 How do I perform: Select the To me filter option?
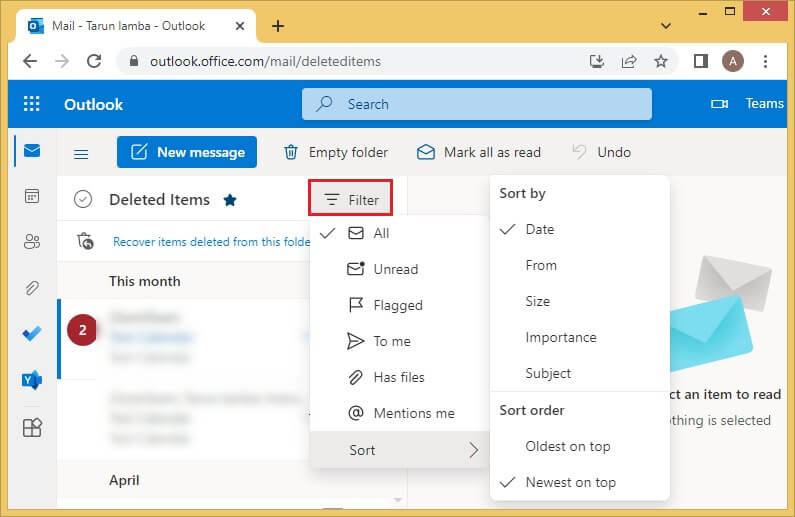400,341
